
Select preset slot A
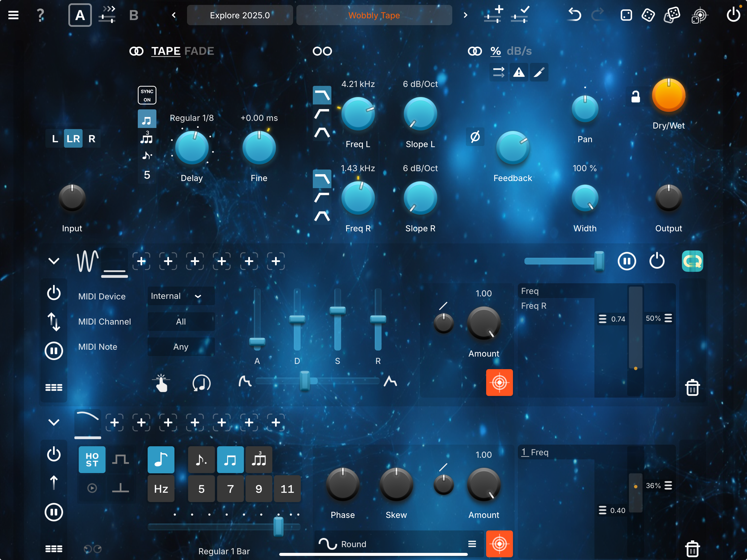point(80,15)
